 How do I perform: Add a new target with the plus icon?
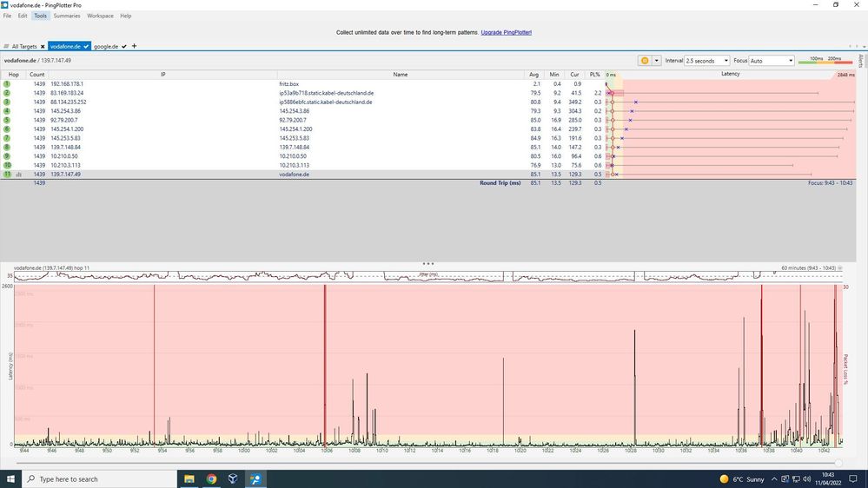tap(134, 46)
